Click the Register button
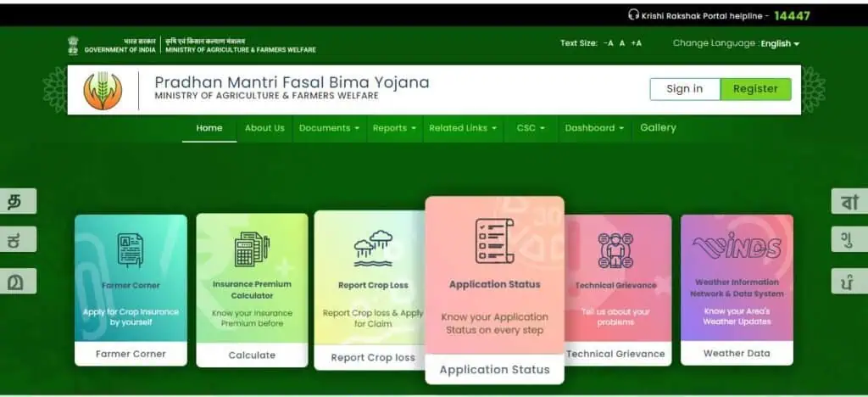This screenshot has width=868, height=397. (x=755, y=89)
